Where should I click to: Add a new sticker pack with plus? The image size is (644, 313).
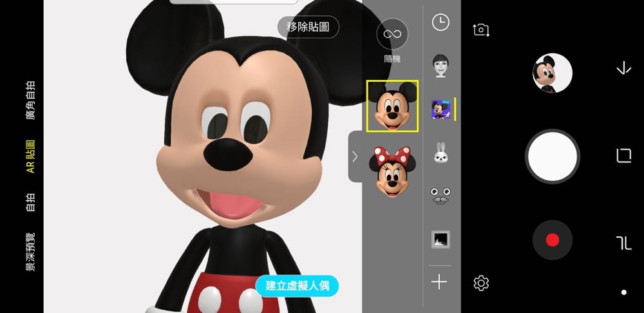coord(439,281)
